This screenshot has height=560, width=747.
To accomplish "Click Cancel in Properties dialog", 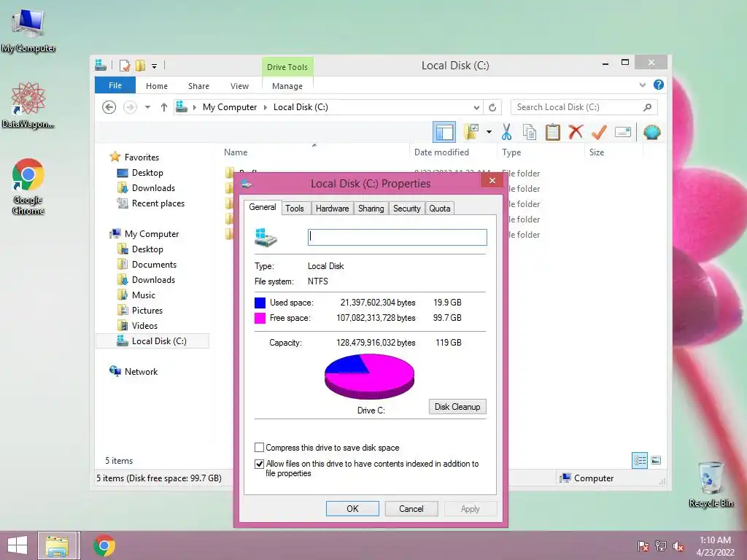I will tap(411, 508).
